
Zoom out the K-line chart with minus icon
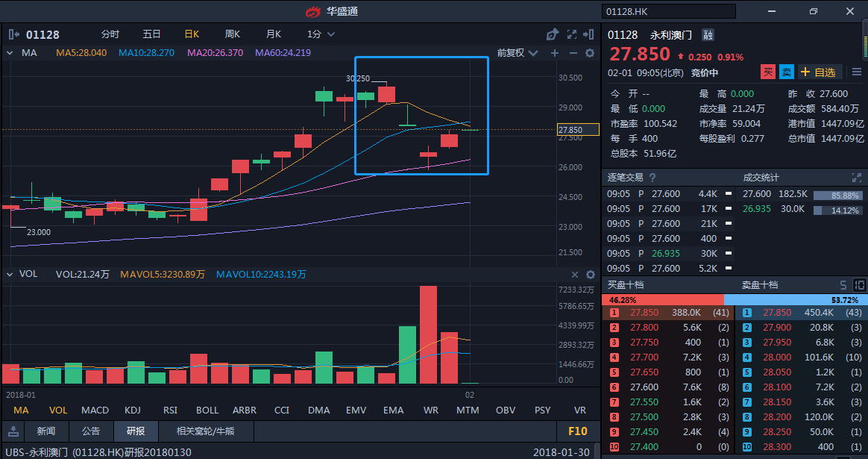[x=573, y=53]
